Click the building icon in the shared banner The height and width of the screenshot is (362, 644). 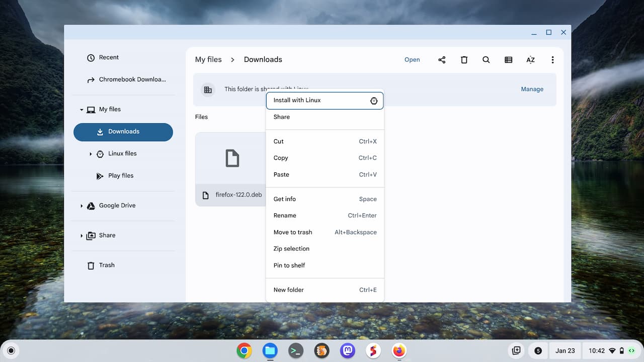[207, 89]
